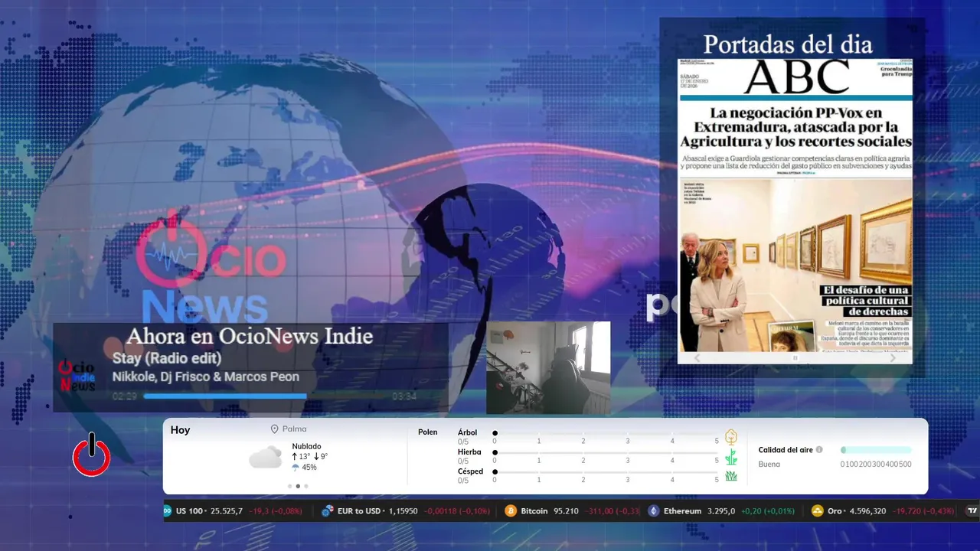Image resolution: width=980 pixels, height=551 pixels.
Task: Click the Hierba pollen level scale
Action: 606,457
